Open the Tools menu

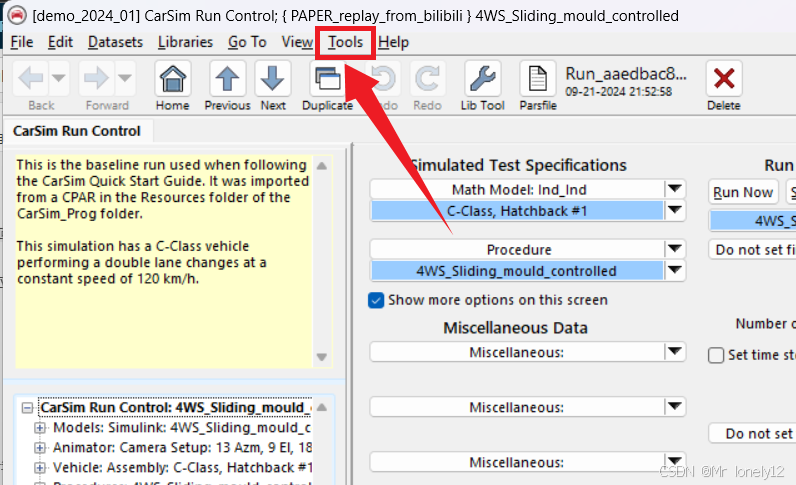(345, 42)
